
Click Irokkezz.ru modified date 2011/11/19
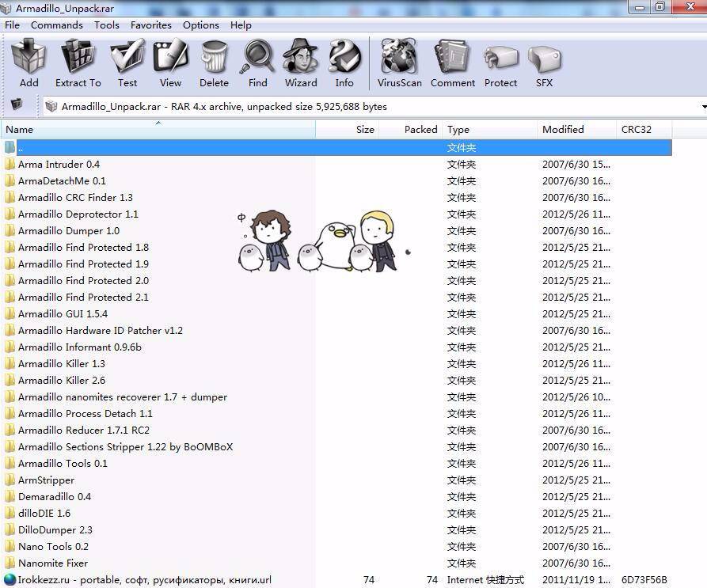[576, 580]
